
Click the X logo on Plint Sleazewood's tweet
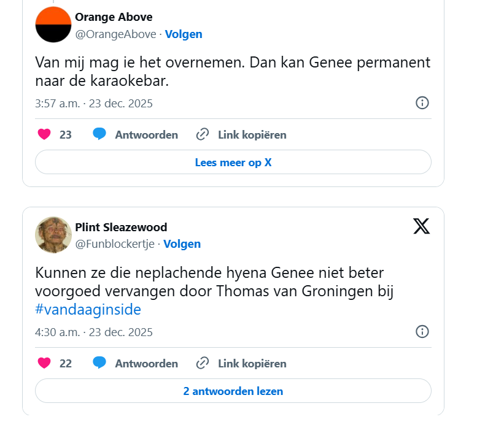(x=422, y=226)
